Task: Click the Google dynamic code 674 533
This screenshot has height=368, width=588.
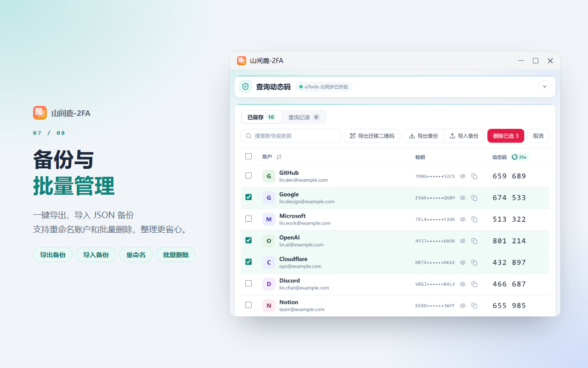Action: 509,198
